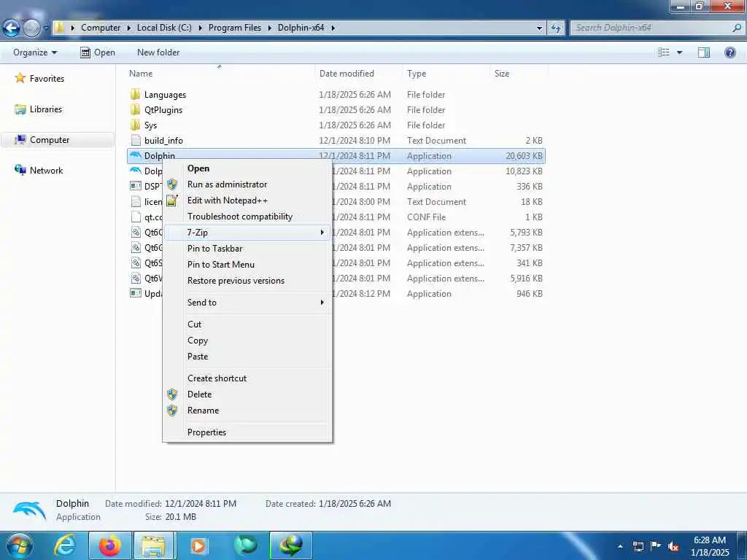Expand the Organize dropdown menu

point(35,52)
